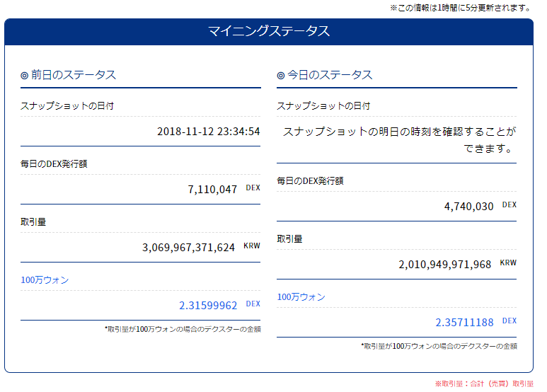Click the 4,740,030 DEX issuance value
The width and height of the screenshot is (547, 392).
coord(468,207)
